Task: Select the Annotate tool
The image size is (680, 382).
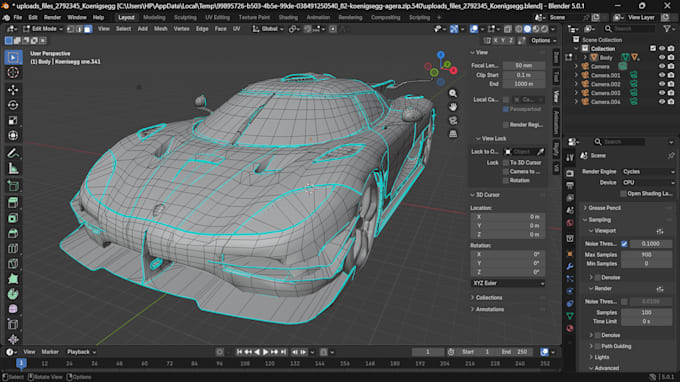Action: pos(13,153)
